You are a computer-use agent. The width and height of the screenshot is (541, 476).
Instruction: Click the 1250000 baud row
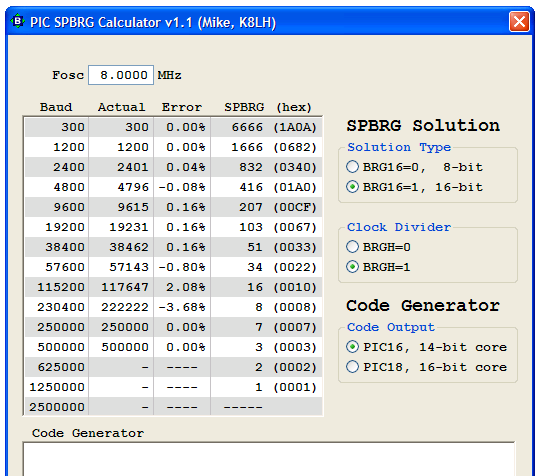coord(174,387)
